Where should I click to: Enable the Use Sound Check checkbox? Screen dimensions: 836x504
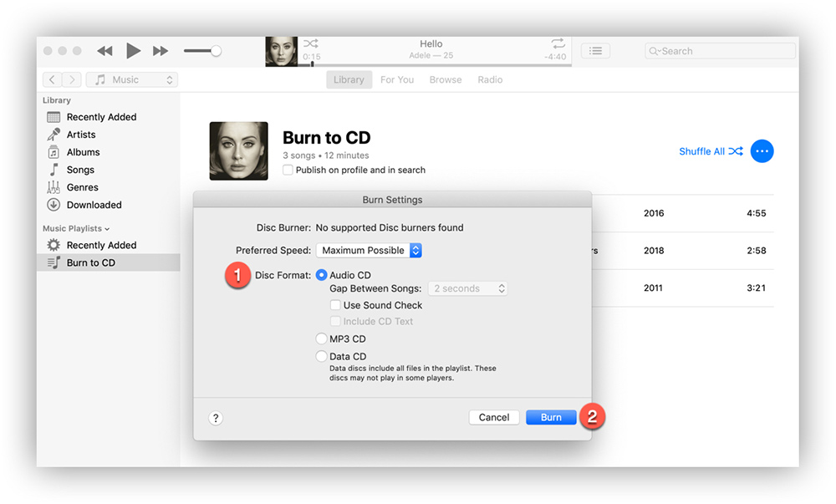click(x=335, y=305)
